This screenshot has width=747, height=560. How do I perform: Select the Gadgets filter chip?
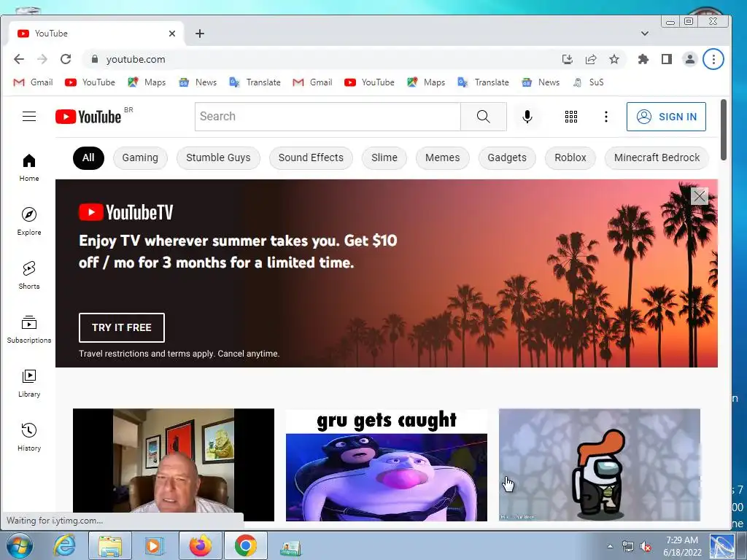coord(507,157)
